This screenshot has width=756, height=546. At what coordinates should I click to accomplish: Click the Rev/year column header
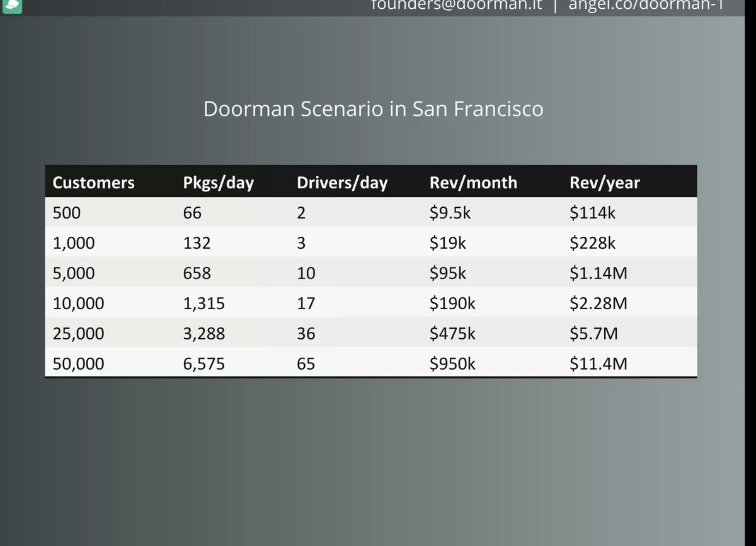coord(605,183)
